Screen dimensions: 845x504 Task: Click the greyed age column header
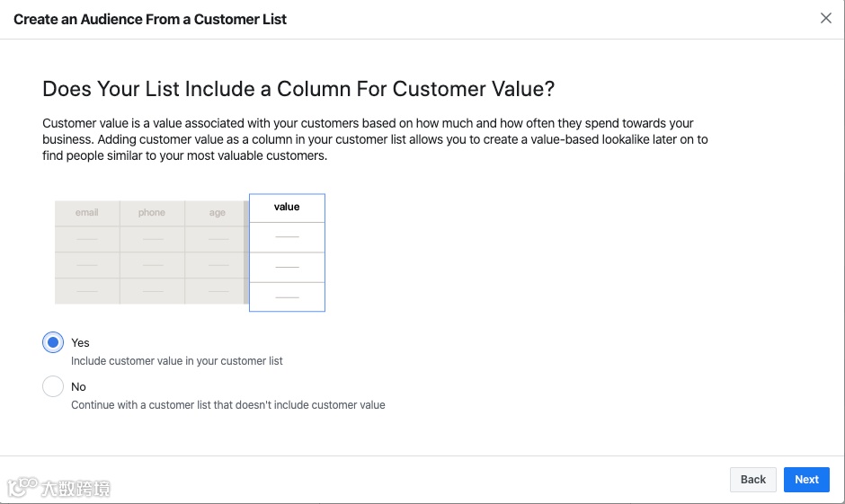coord(217,213)
